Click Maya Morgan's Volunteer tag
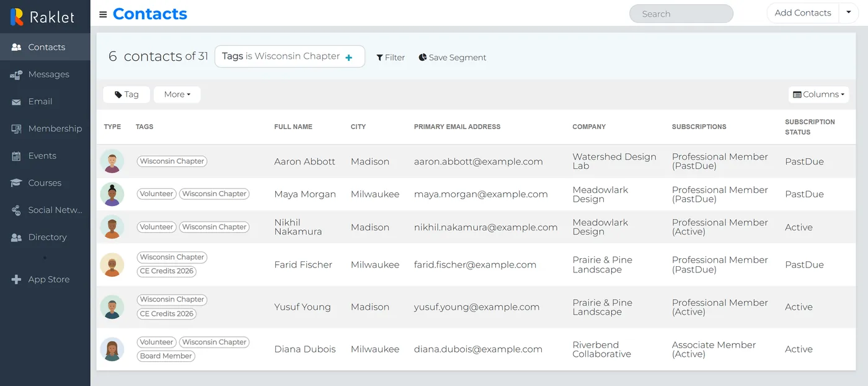 tap(156, 194)
